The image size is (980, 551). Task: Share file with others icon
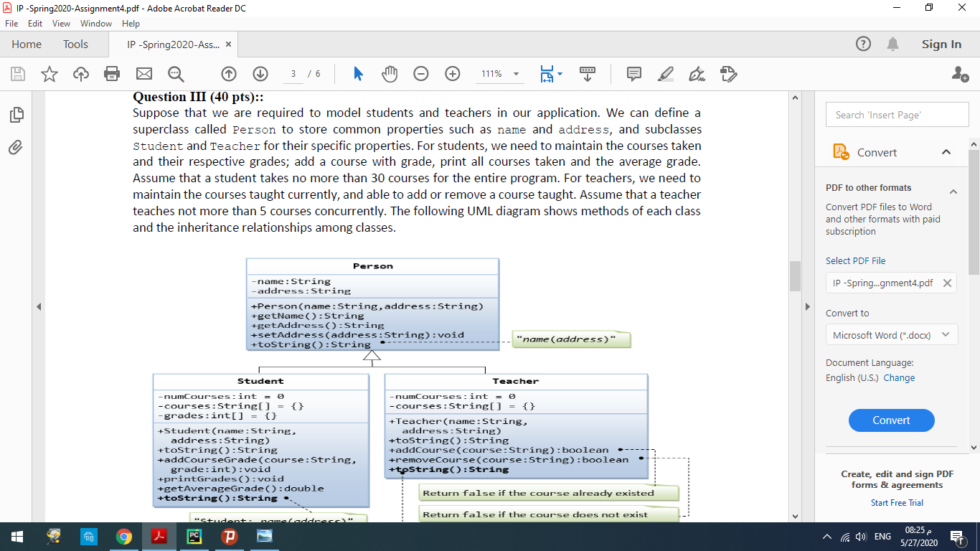pyautogui.click(x=960, y=74)
